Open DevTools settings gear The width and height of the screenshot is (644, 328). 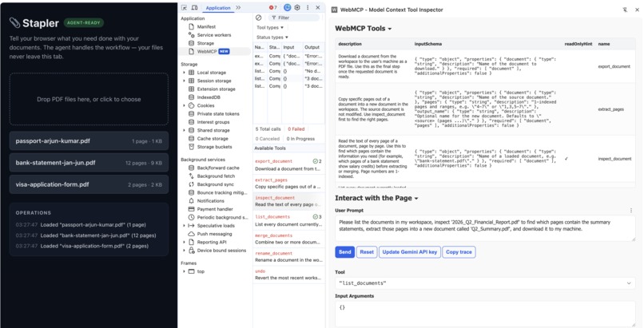click(297, 8)
